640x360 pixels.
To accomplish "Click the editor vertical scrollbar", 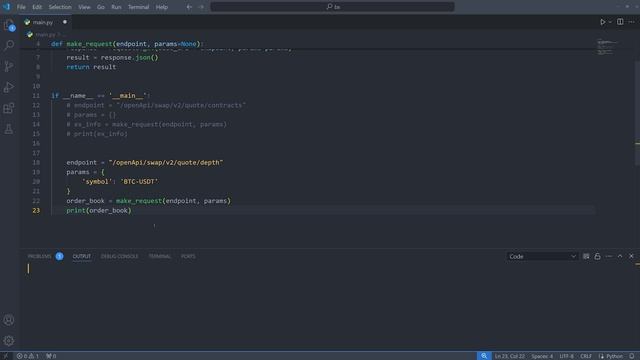I will click(637, 112).
